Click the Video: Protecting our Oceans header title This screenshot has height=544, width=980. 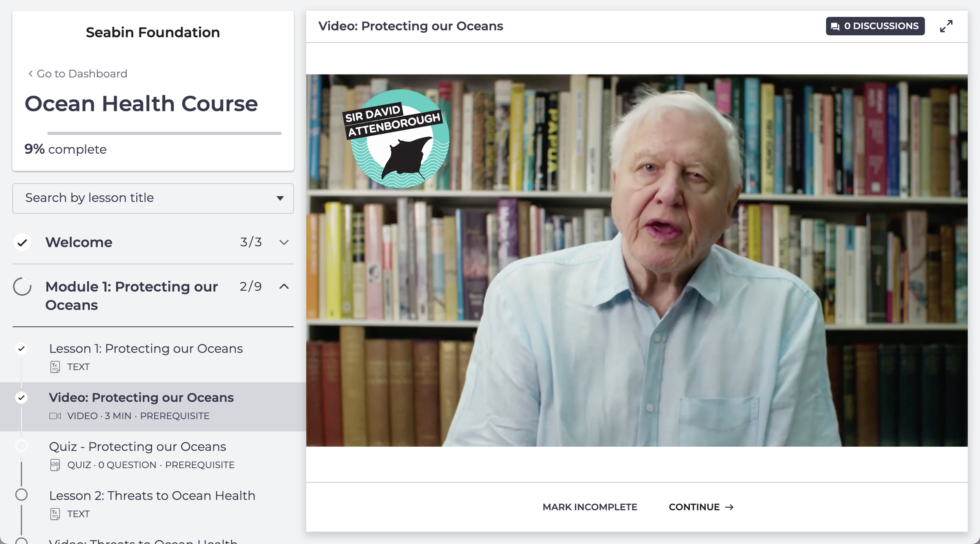410,26
